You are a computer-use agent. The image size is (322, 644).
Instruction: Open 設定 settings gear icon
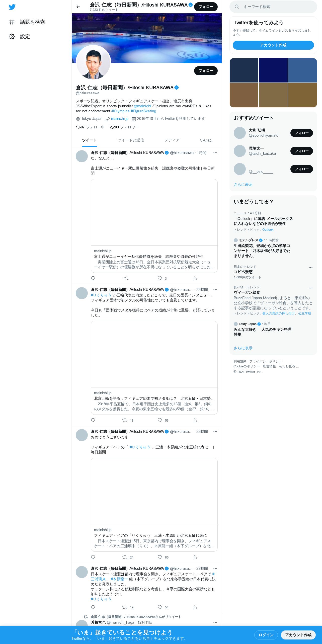[12, 36]
